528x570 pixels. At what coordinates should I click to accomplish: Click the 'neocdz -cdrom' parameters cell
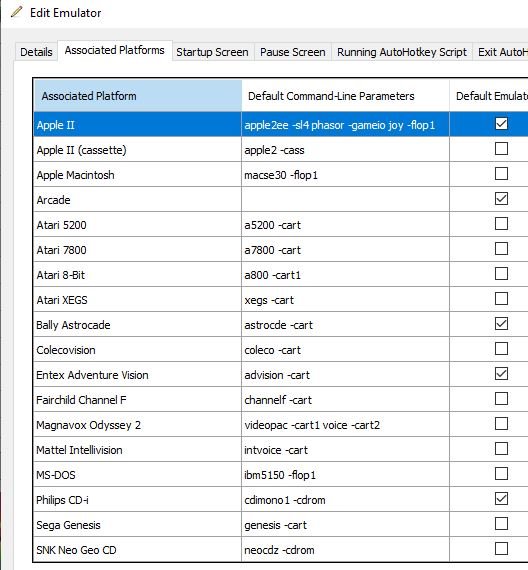pyautogui.click(x=345, y=550)
